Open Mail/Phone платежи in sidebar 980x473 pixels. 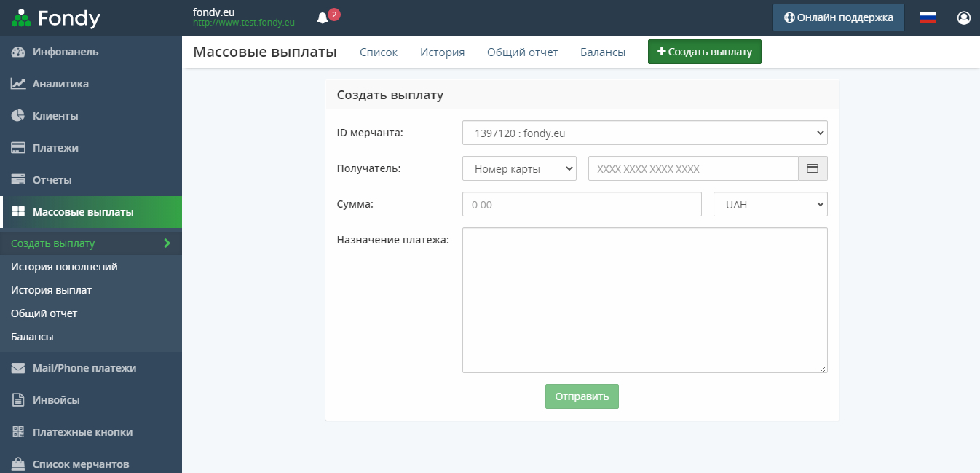[x=91, y=368]
